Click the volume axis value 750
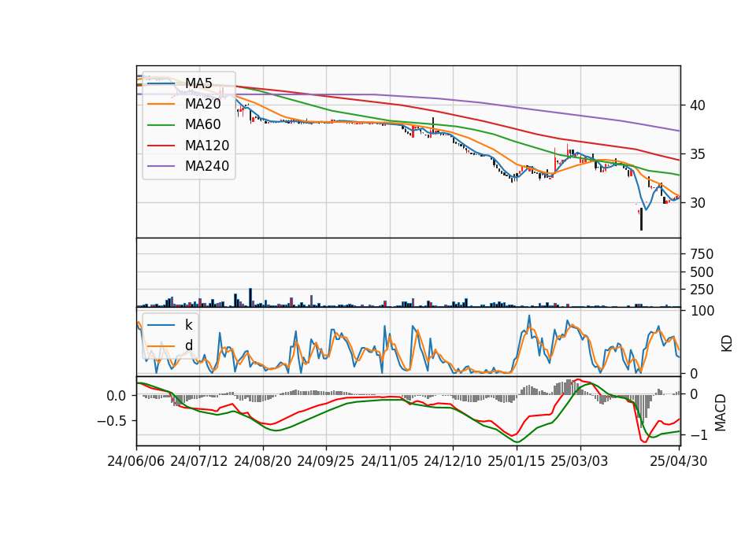This screenshot has width=756, height=543. (x=702, y=254)
